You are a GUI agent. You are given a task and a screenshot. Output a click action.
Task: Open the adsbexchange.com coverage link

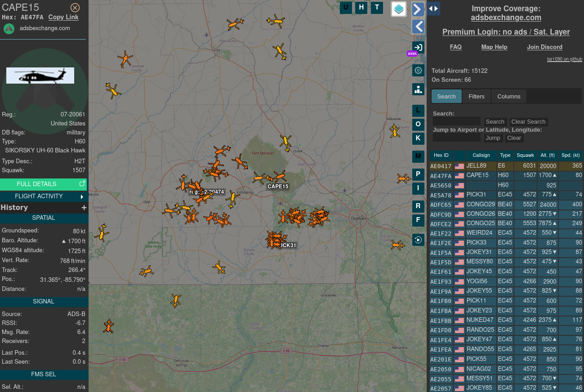[x=506, y=18]
